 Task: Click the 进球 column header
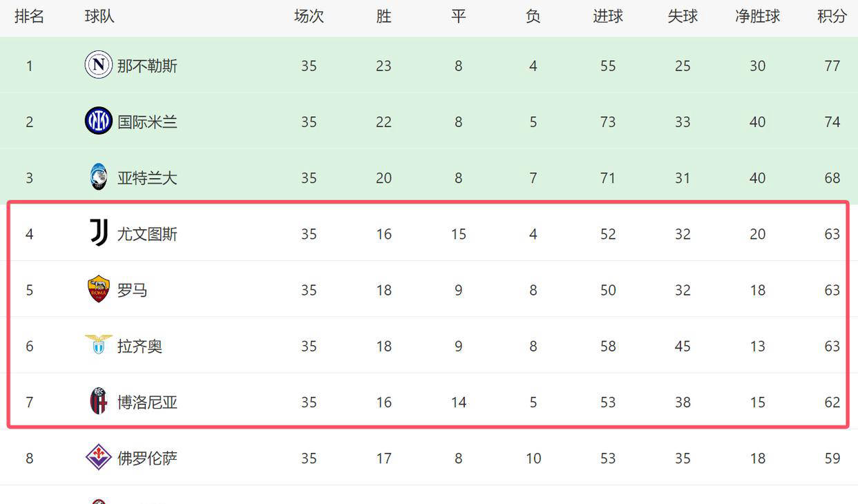[x=608, y=17]
